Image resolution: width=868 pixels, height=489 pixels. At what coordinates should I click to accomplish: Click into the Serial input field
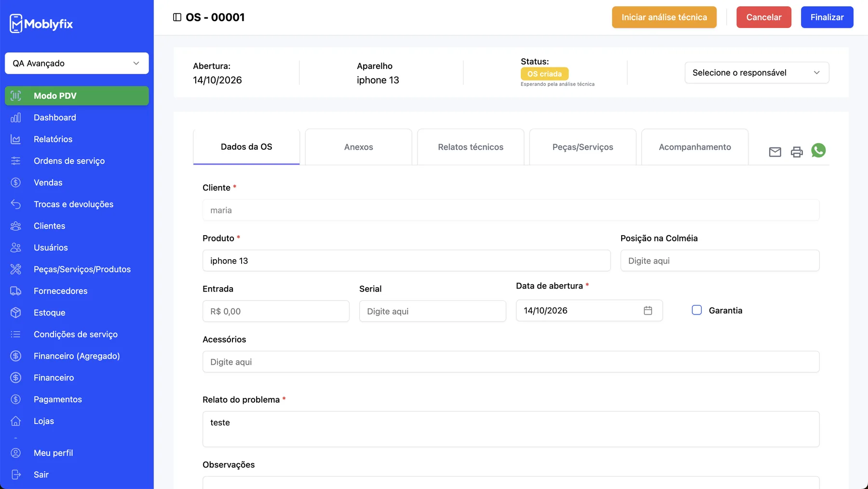(x=433, y=311)
